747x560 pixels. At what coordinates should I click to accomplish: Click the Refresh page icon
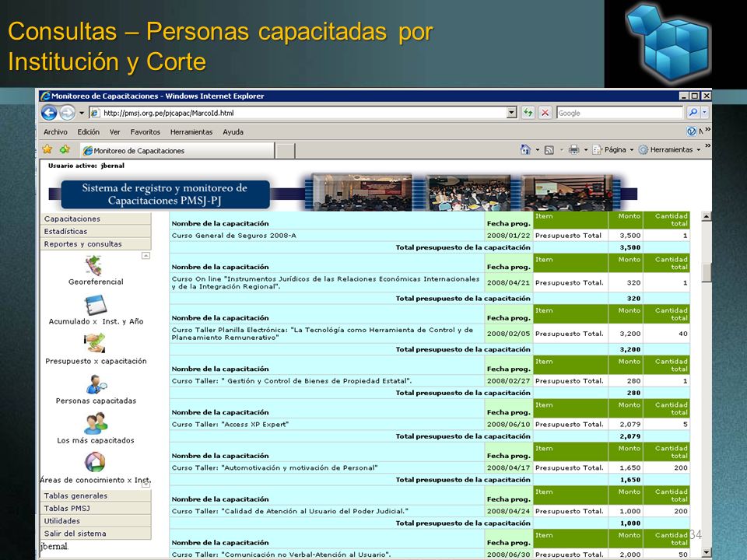coord(528,113)
